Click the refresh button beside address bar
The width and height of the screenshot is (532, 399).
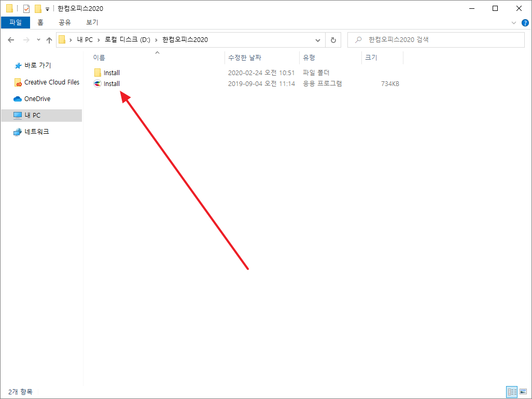point(333,40)
